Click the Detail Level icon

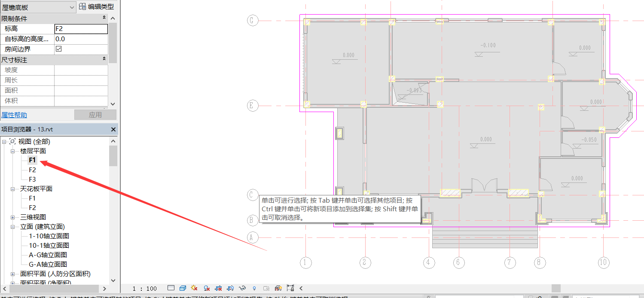(x=171, y=288)
